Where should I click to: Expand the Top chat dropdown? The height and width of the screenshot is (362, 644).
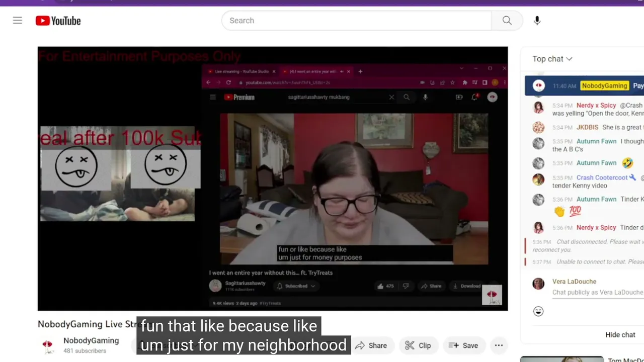pos(552,59)
